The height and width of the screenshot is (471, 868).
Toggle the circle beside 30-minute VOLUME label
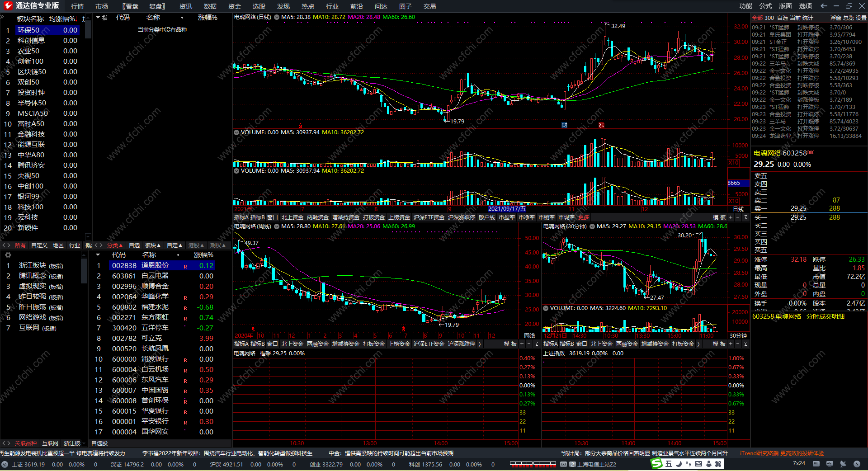[546, 308]
